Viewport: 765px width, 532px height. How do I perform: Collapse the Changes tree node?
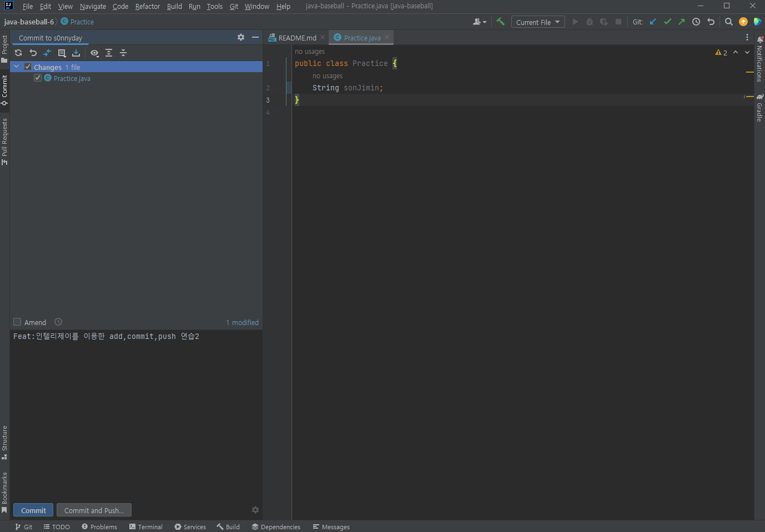pyautogui.click(x=17, y=67)
